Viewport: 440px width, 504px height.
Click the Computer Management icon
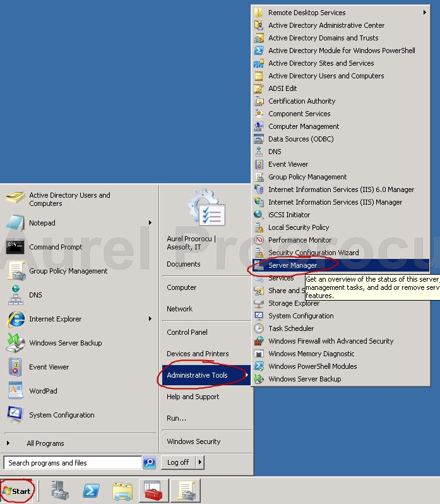coord(259,126)
